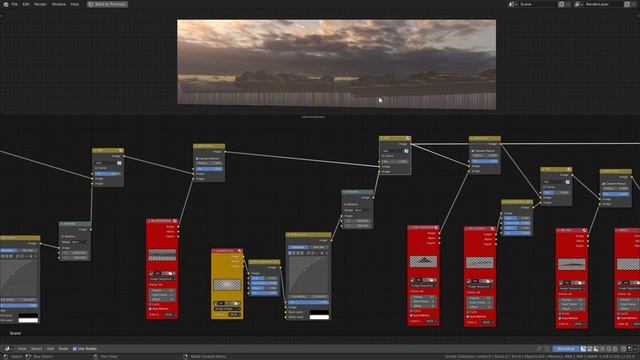Click the preview icon on the leftmost Mix node

(121, 151)
